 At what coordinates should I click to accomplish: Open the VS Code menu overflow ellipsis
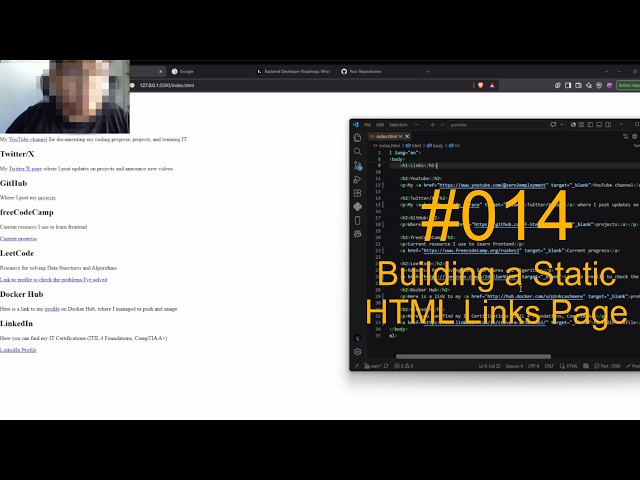pos(417,124)
